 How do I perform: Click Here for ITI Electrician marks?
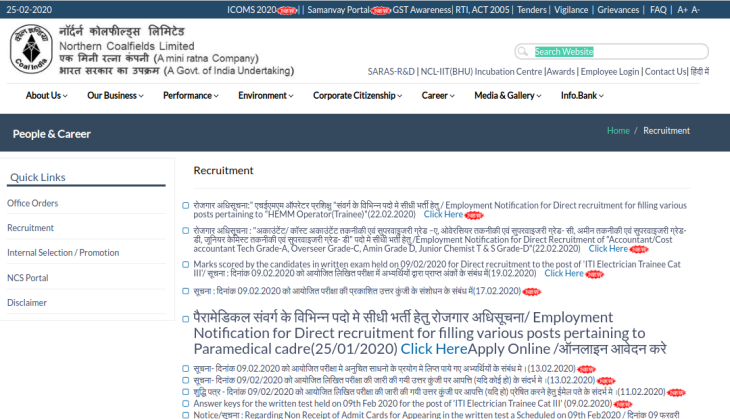[x=564, y=273]
